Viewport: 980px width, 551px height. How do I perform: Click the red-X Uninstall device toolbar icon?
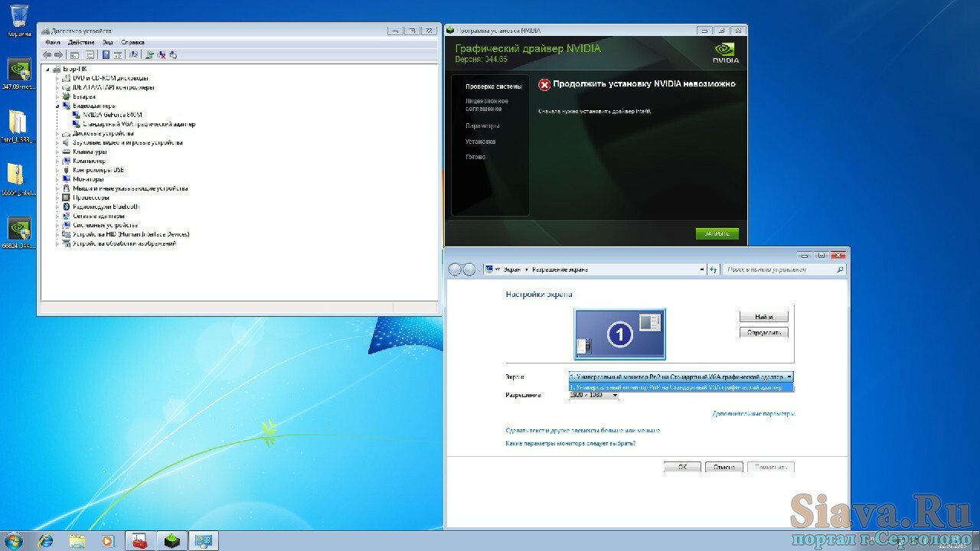[162, 55]
